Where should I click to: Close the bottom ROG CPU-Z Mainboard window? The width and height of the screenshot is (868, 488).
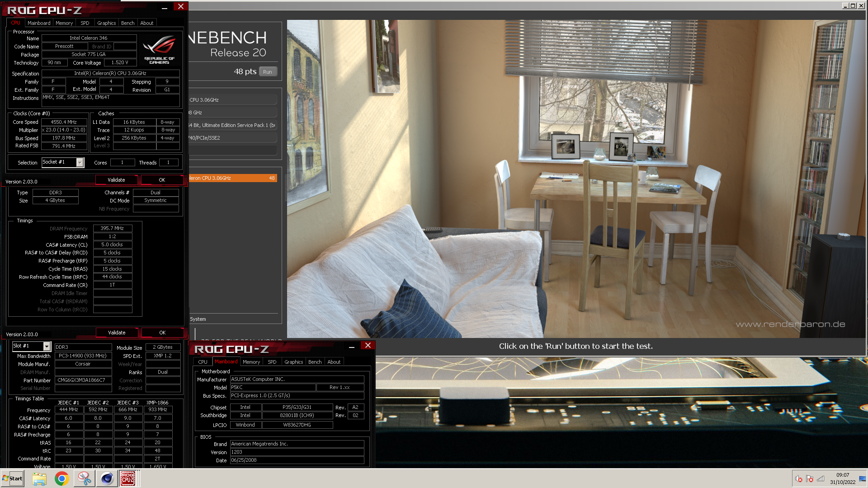point(368,346)
